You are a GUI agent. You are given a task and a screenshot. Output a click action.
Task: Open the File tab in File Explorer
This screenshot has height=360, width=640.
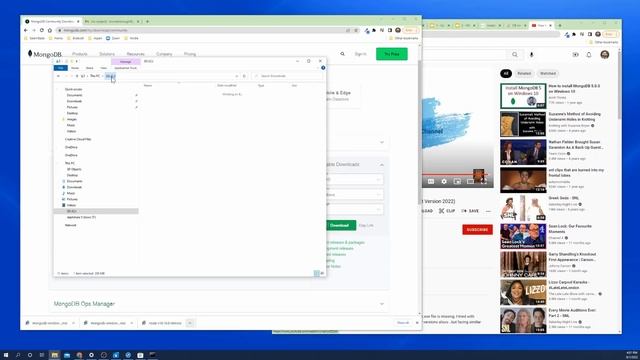pyautogui.click(x=60, y=68)
